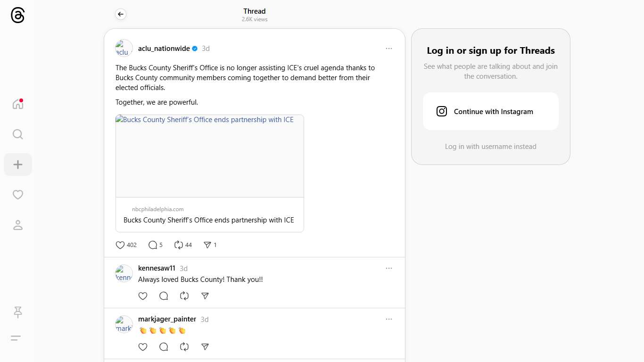Open more options on markjager_painter's reply
The height and width of the screenshot is (362, 644).
(389, 319)
